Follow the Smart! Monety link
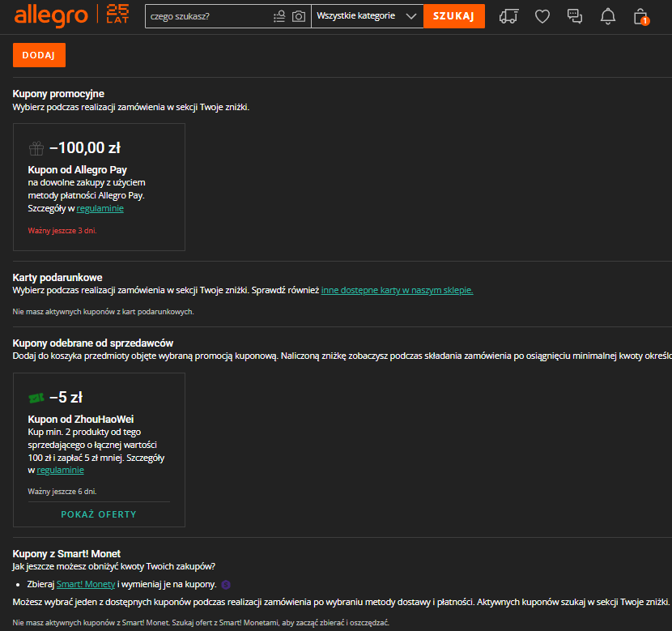 pyautogui.click(x=86, y=584)
